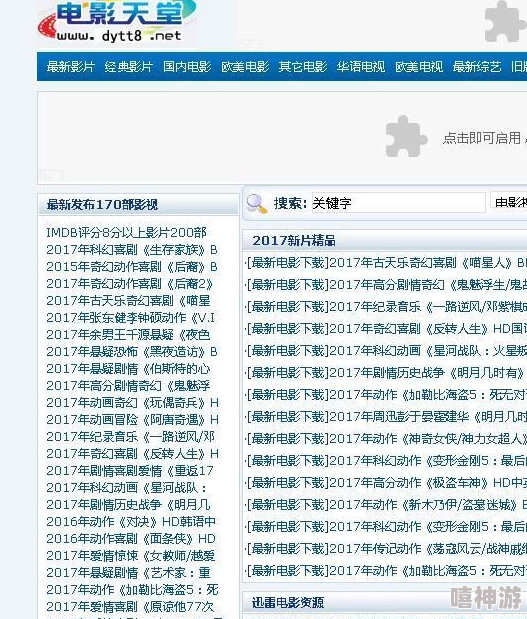
Task: Open sidebar 2017年高分剧情奇幻《鬼魅浮 link
Action: coord(128,386)
